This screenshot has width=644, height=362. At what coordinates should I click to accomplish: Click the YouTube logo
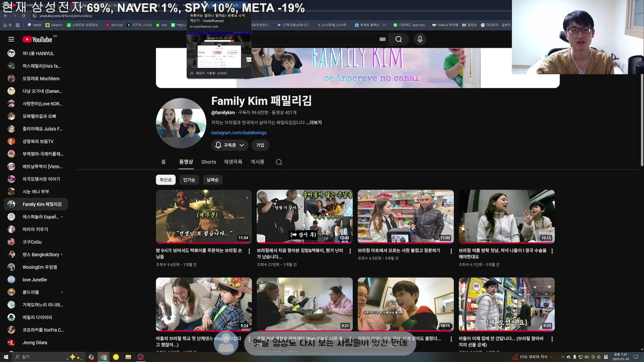[x=38, y=39]
